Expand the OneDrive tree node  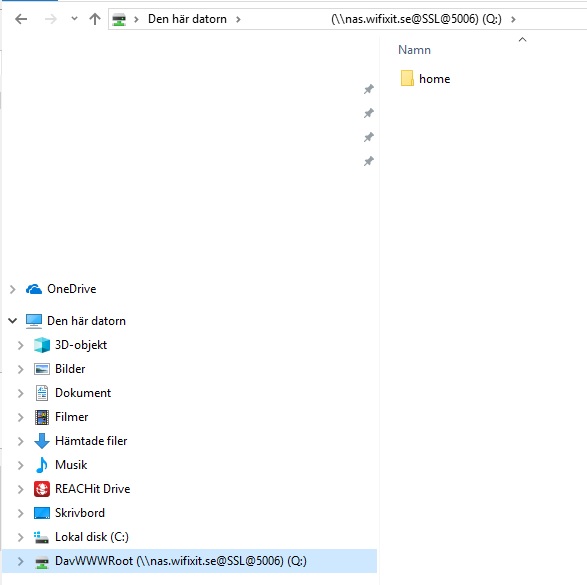click(13, 289)
